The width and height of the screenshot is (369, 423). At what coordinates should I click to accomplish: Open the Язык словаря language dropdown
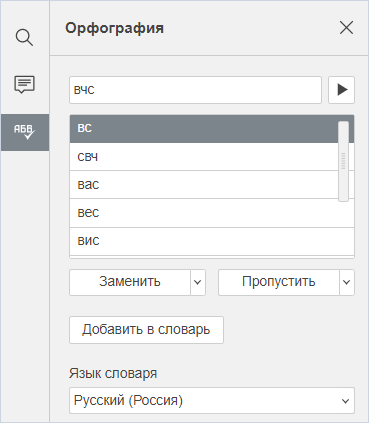(212, 401)
